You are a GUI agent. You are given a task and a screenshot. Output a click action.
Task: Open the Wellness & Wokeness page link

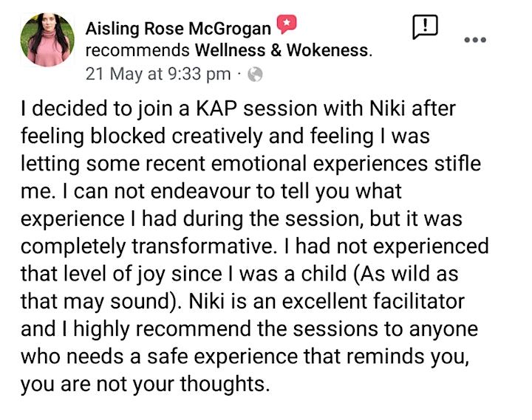point(282,52)
